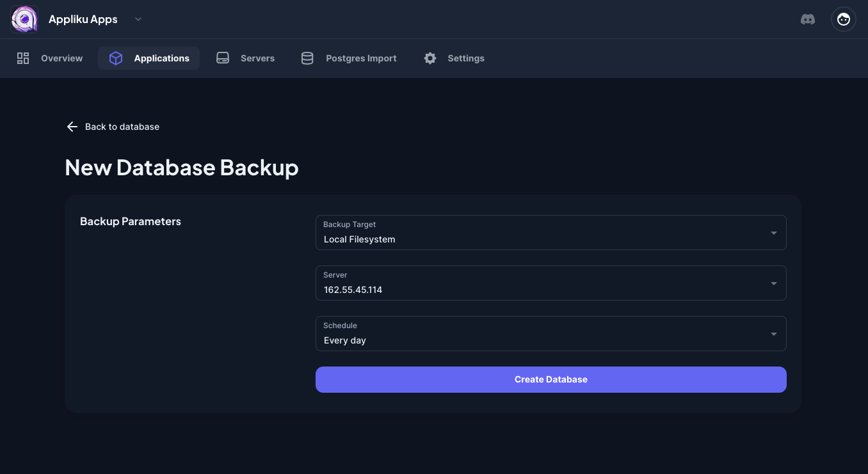Follow the Back to database link

122,127
